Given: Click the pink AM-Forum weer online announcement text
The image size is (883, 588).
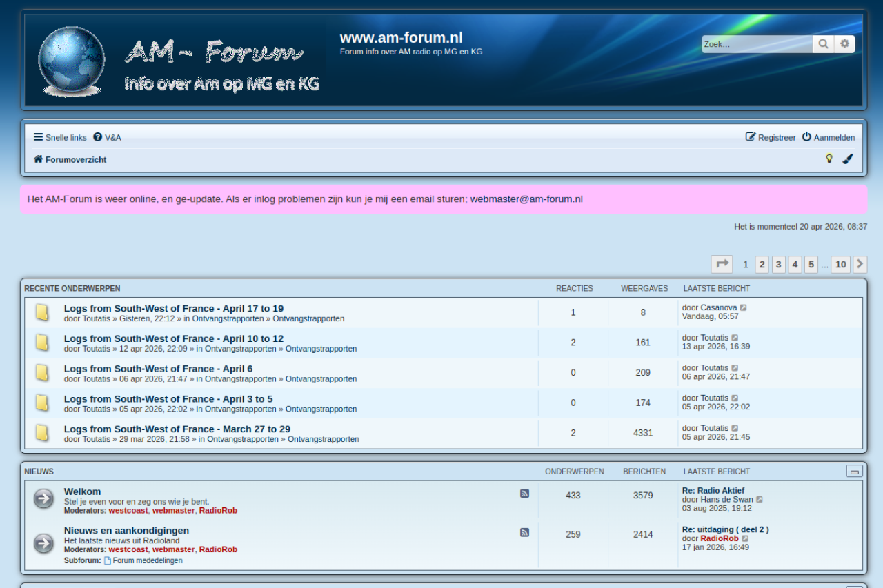Looking at the screenshot, I should click(x=305, y=199).
